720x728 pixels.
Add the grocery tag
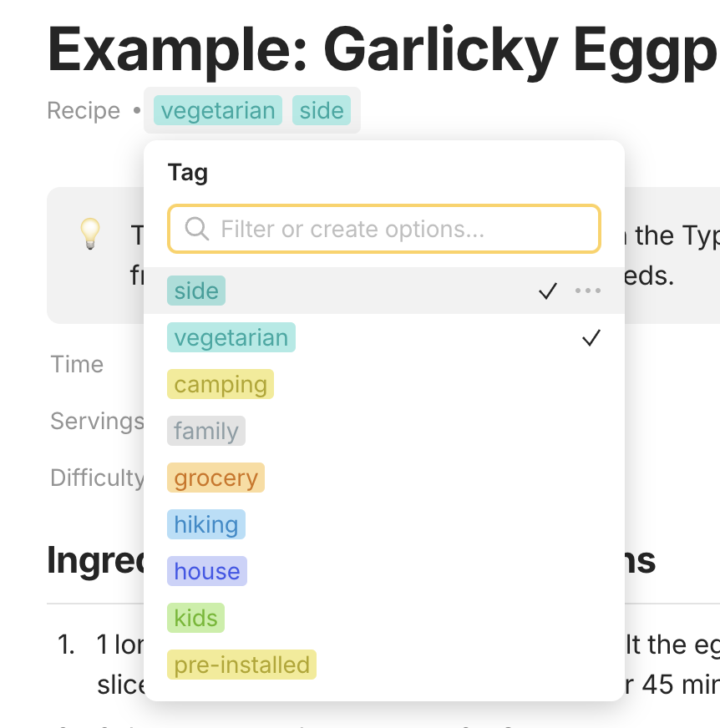click(215, 478)
